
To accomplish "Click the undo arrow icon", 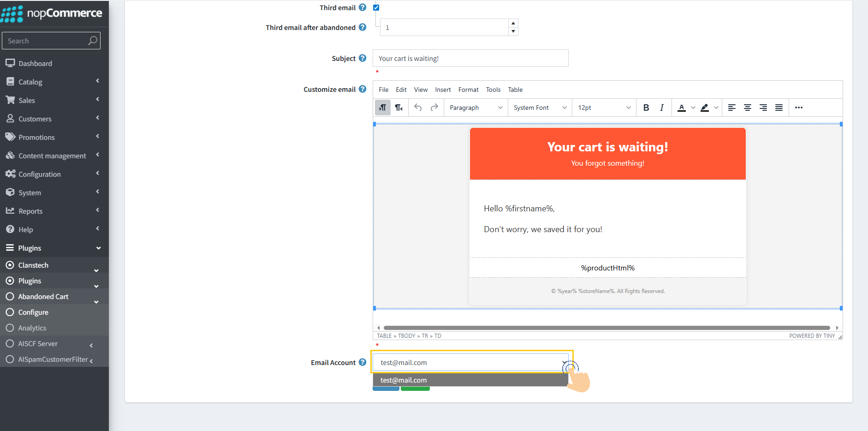I will (418, 108).
